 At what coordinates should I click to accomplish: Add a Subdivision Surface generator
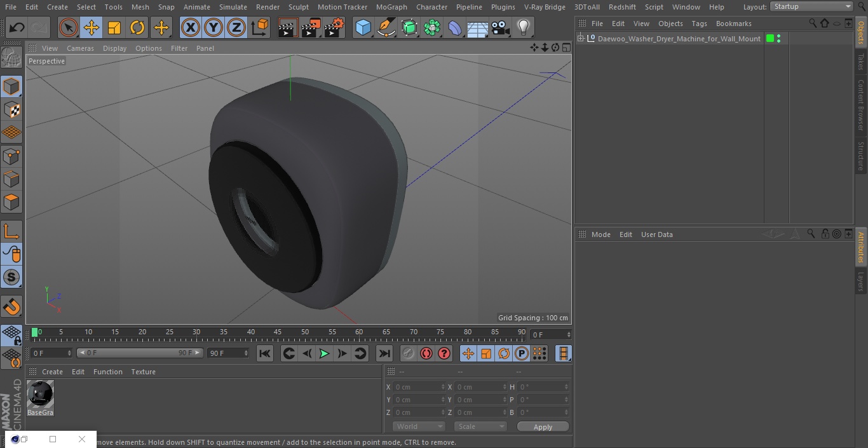pyautogui.click(x=409, y=27)
